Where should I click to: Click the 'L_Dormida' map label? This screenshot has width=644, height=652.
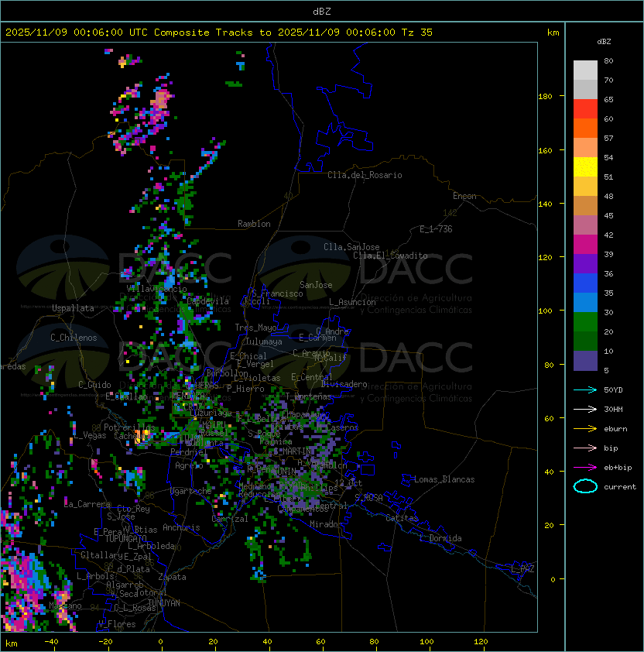[440, 538]
